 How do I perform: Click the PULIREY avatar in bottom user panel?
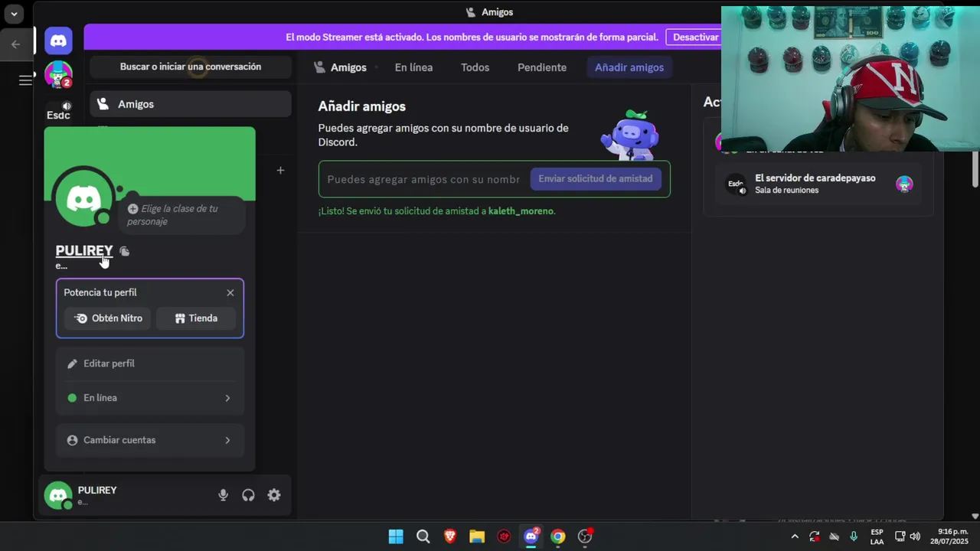[x=58, y=495]
